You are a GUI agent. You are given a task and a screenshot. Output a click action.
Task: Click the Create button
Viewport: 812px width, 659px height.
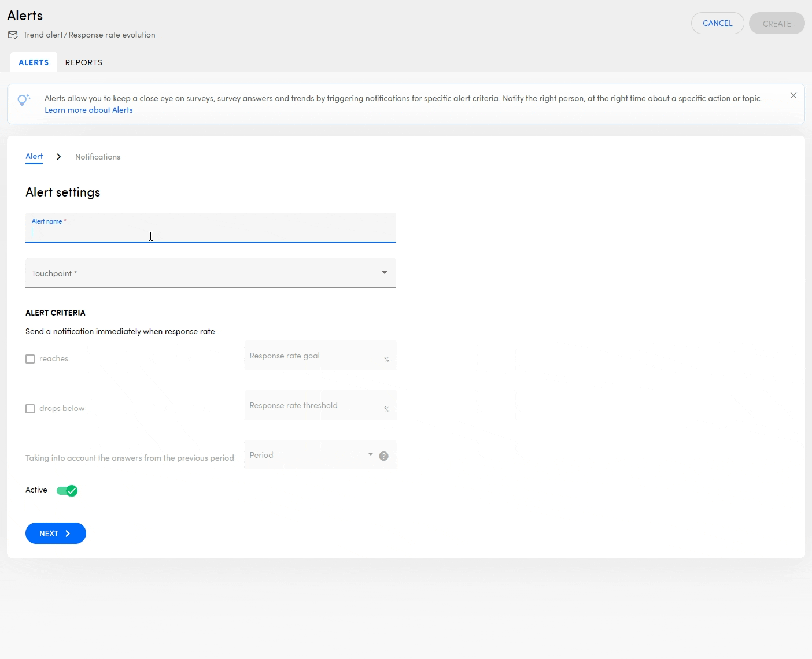(x=776, y=24)
